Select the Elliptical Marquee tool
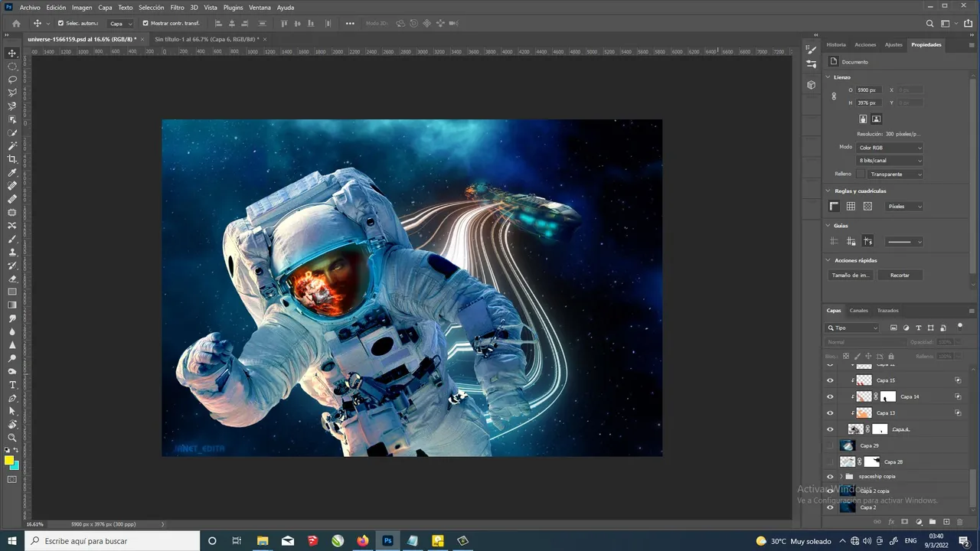Viewport: 980px width, 551px height. coord(12,67)
